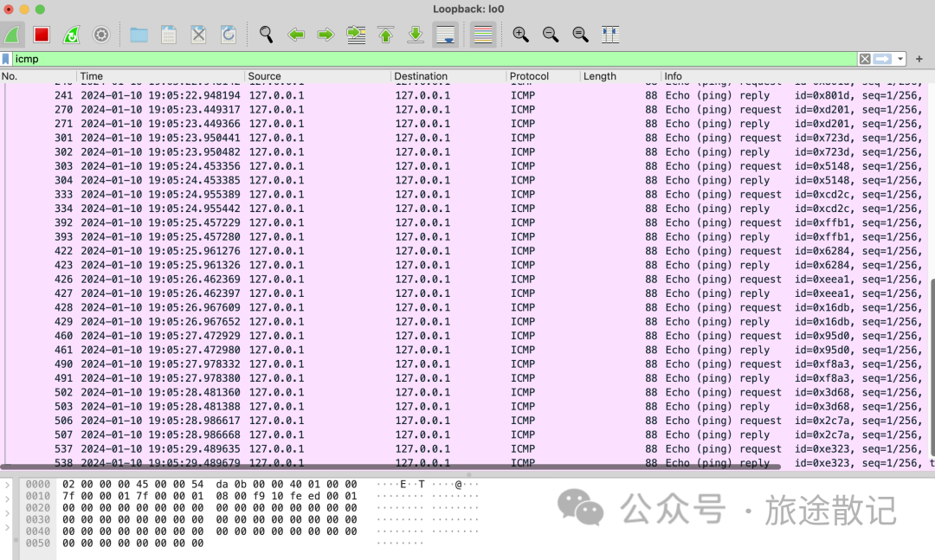Click the add filter button plus sign

point(919,59)
